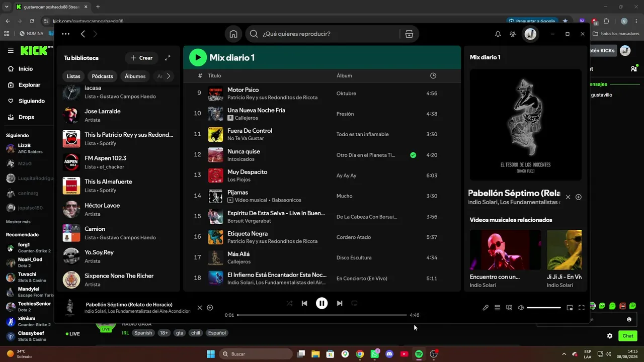This screenshot has height=362, width=644.
Task: Open the Windows Start menu
Action: (211, 354)
